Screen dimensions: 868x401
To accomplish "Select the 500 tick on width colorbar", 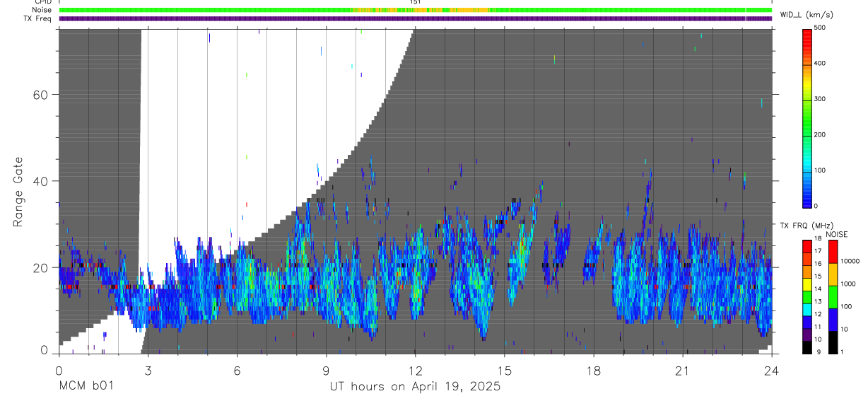I will [821, 28].
